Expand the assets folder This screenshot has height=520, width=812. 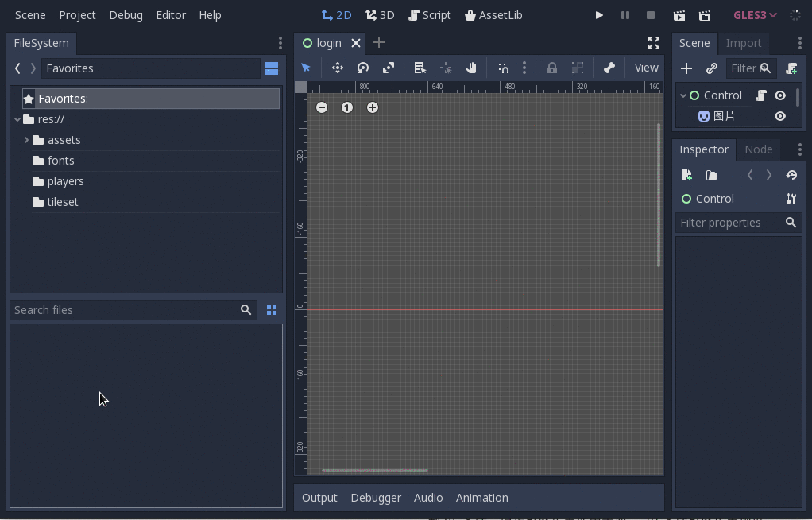point(27,140)
